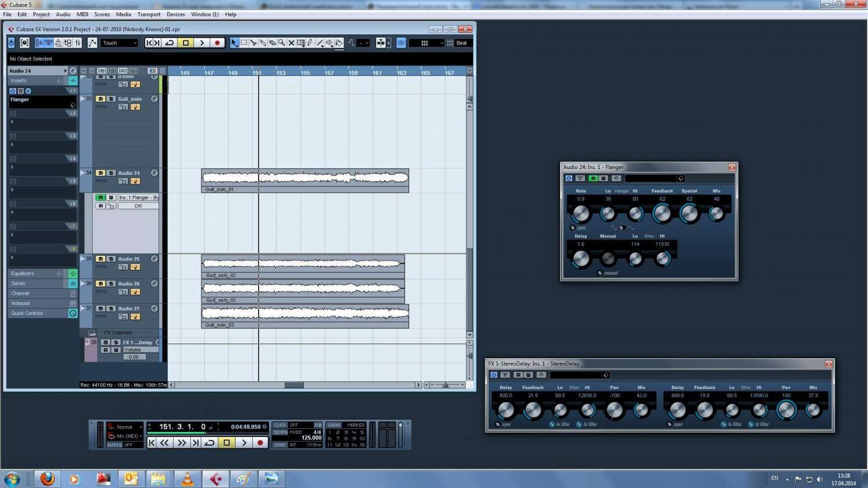Select the Range Selection tool in toolbar
This screenshot has width=868, height=488.
pos(244,43)
